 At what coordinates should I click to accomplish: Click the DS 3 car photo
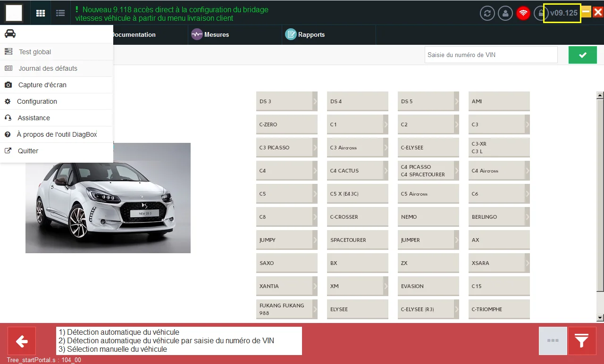tap(108, 198)
